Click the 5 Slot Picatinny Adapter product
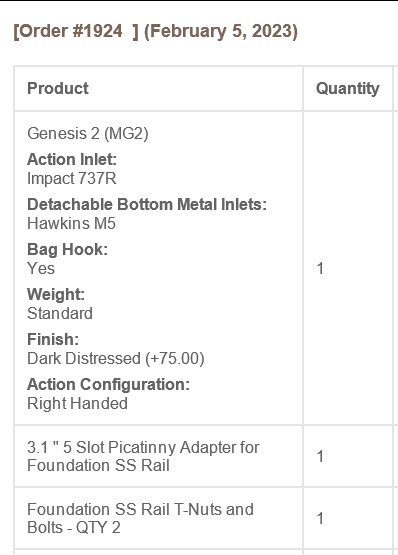 coord(143,456)
